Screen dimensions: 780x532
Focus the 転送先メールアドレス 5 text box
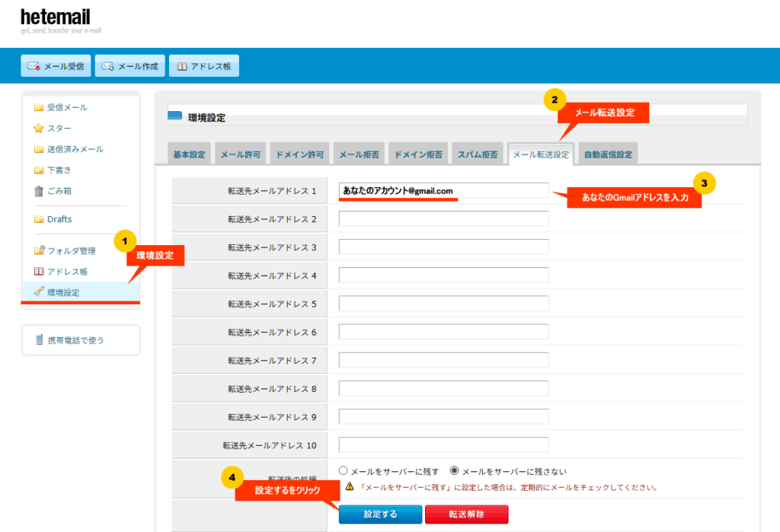(443, 304)
